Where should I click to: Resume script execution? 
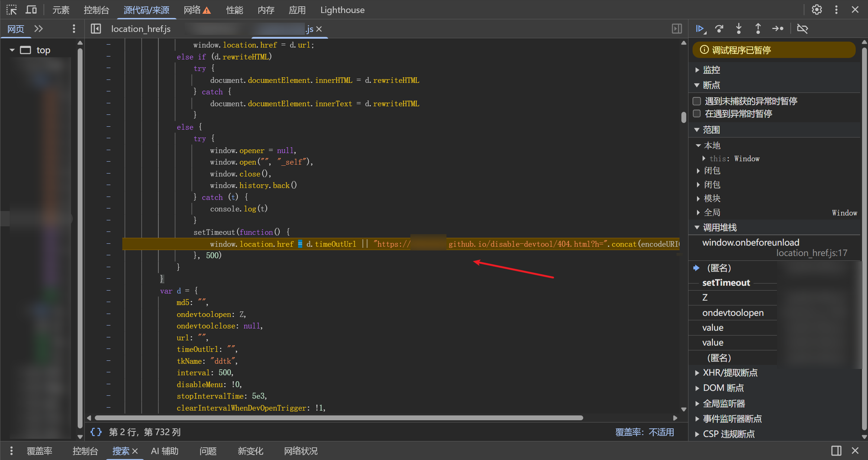point(700,29)
